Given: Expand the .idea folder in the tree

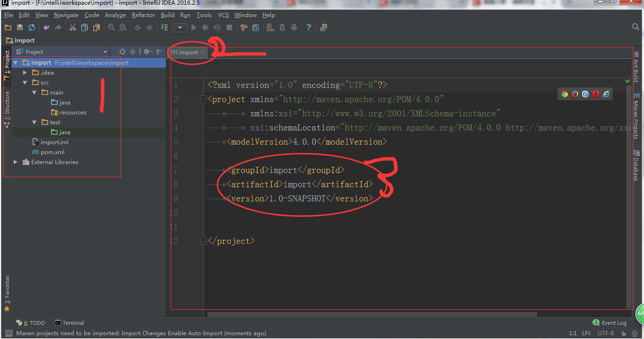Looking at the screenshot, I should (x=25, y=73).
